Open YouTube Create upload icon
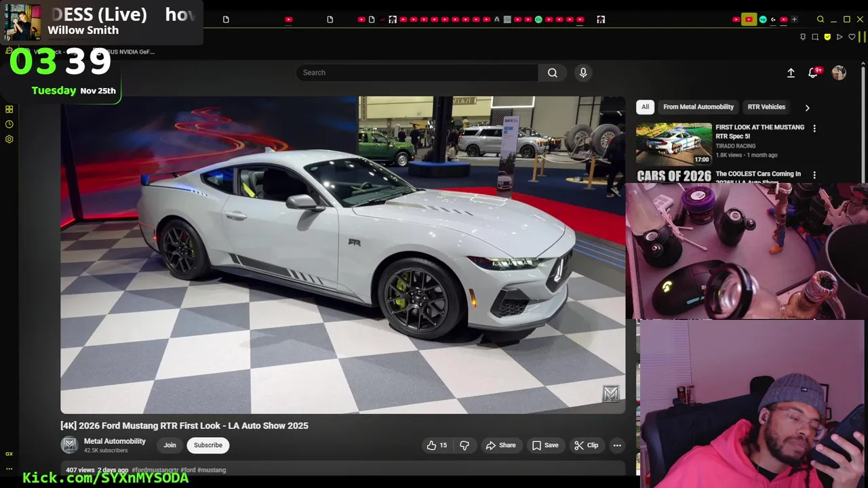 pos(791,73)
